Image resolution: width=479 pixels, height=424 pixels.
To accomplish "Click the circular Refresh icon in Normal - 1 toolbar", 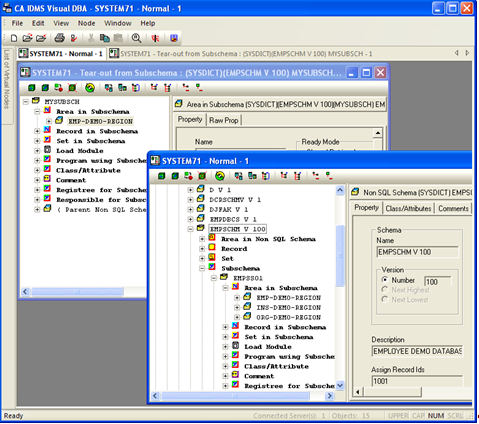I will 220,176.
